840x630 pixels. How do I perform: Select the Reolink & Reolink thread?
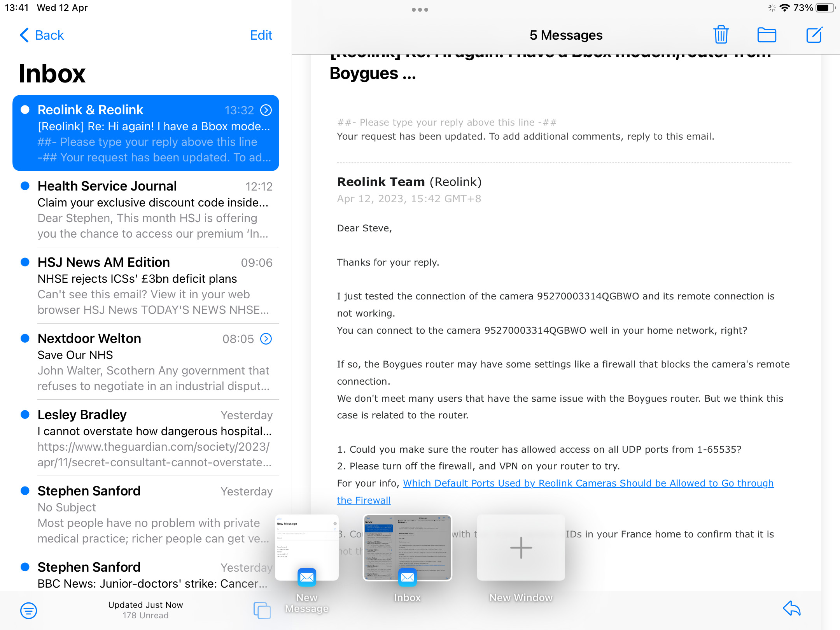[x=146, y=133]
